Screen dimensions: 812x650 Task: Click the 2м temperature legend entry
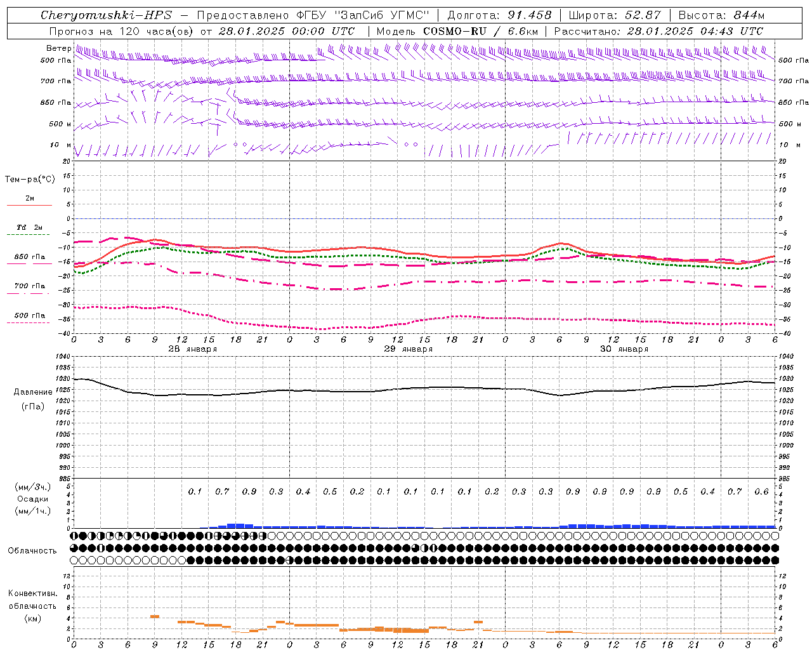pyautogui.click(x=29, y=198)
